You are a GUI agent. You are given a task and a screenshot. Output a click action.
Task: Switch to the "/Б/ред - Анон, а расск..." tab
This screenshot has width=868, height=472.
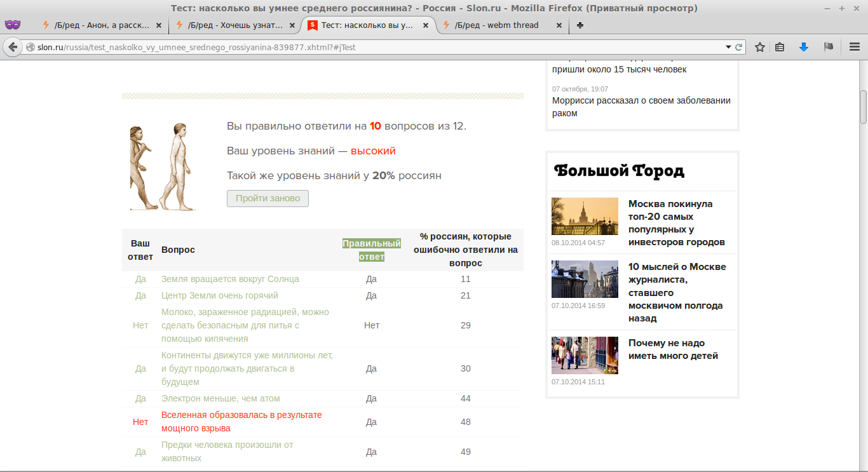pos(102,25)
